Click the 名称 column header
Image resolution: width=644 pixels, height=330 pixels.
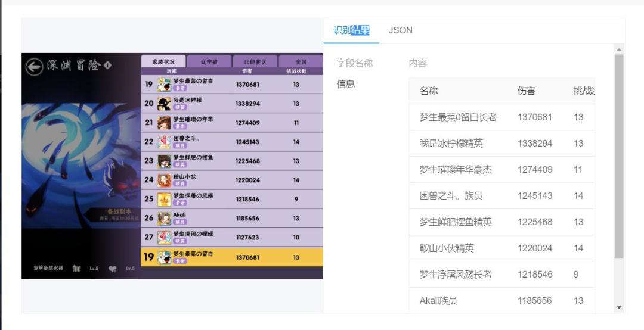pyautogui.click(x=428, y=91)
